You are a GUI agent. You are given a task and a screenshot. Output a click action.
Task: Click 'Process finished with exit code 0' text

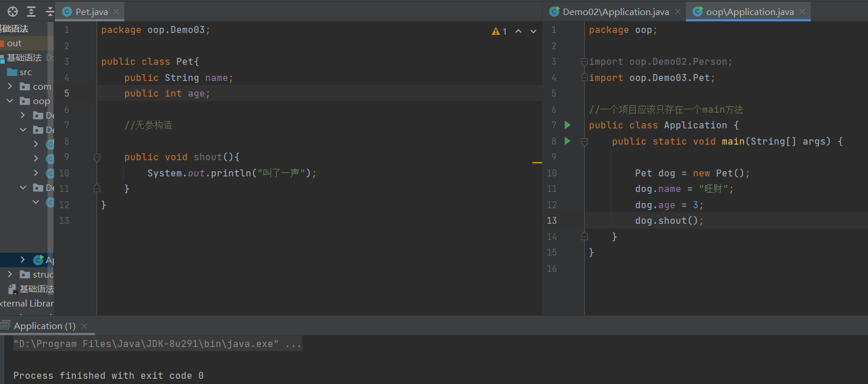109,375
